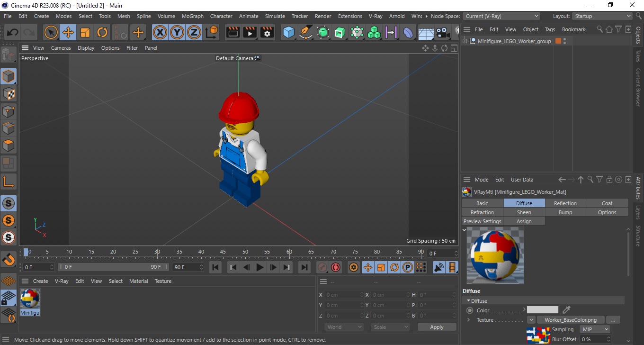Image resolution: width=644 pixels, height=345 pixels.
Task: Select the Live Selection tool
Action: (x=51, y=32)
